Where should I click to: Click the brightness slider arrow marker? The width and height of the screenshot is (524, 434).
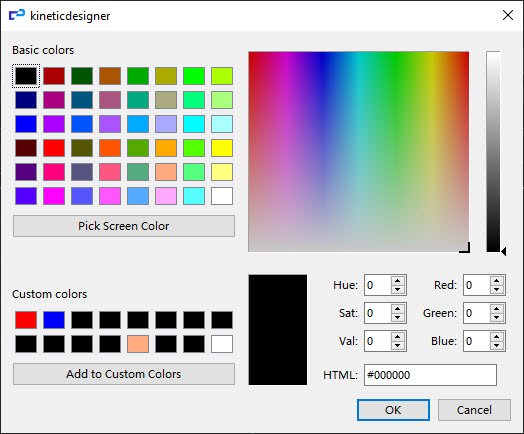[504, 251]
